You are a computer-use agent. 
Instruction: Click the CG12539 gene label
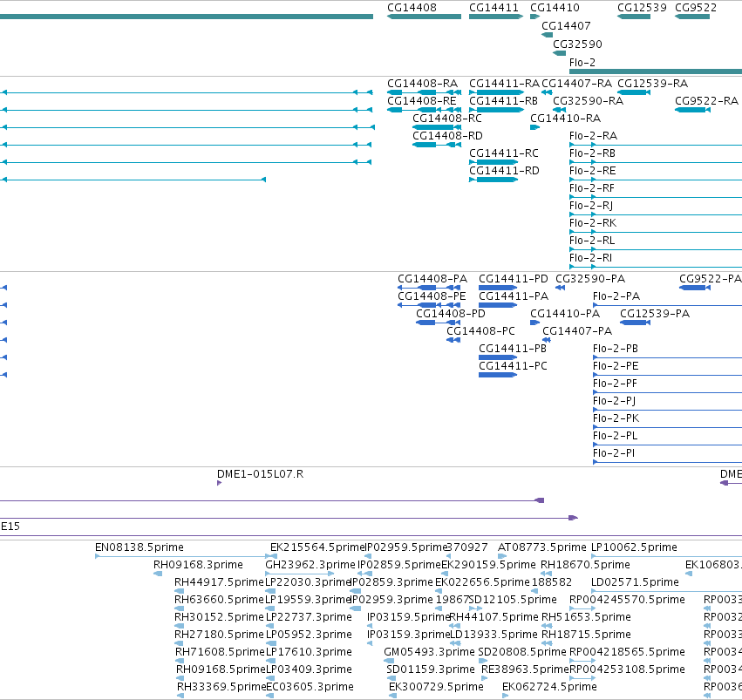tap(642, 8)
